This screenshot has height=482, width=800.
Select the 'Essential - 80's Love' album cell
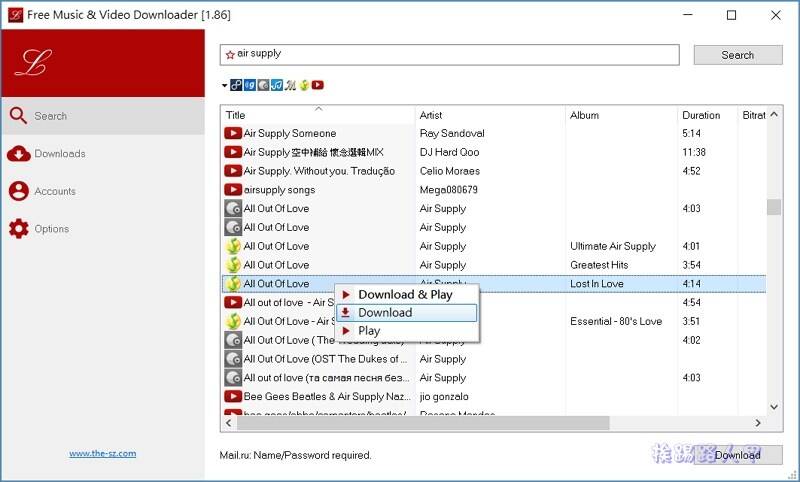616,321
